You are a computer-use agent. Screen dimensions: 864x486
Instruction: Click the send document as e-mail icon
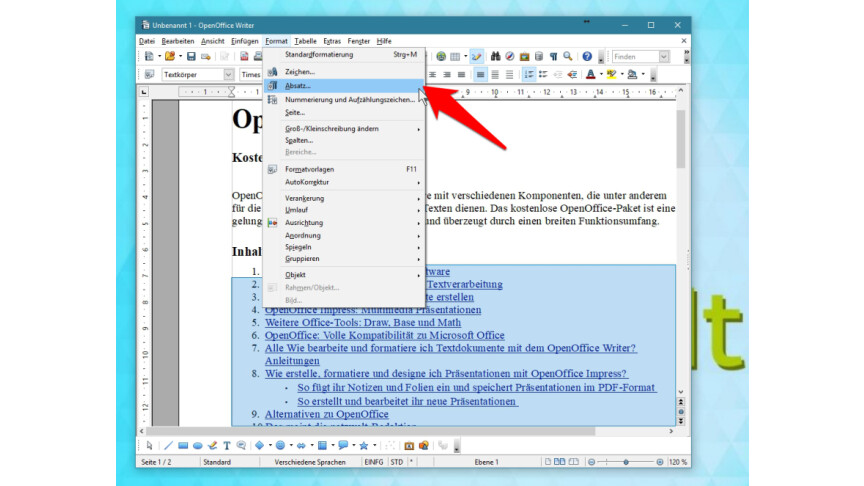click(206, 56)
